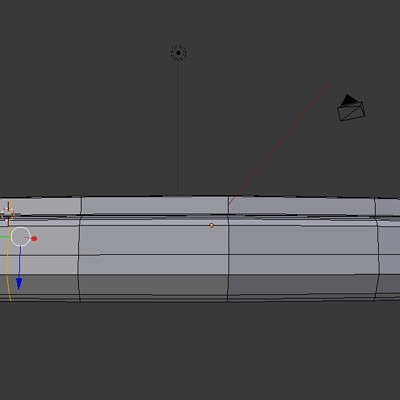Click the dark bottom face left of center
400x400 pixels.
153,285
